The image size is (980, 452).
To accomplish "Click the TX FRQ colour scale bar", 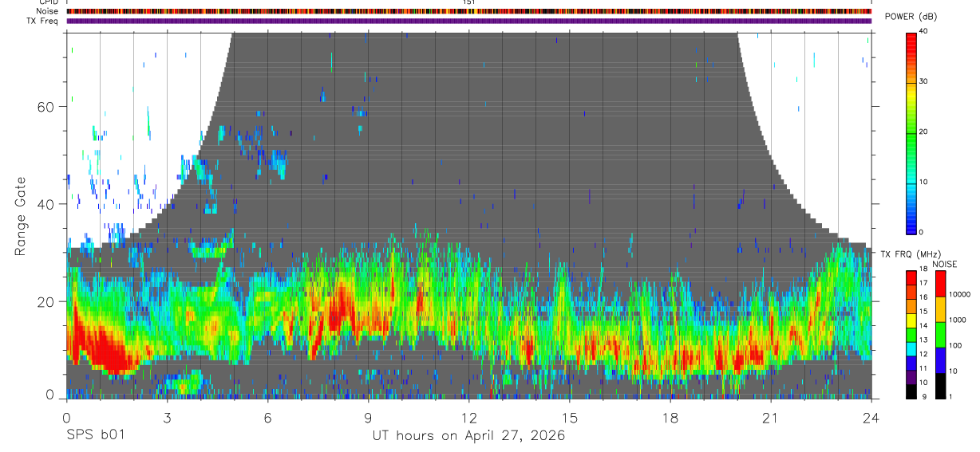I will pos(912,334).
